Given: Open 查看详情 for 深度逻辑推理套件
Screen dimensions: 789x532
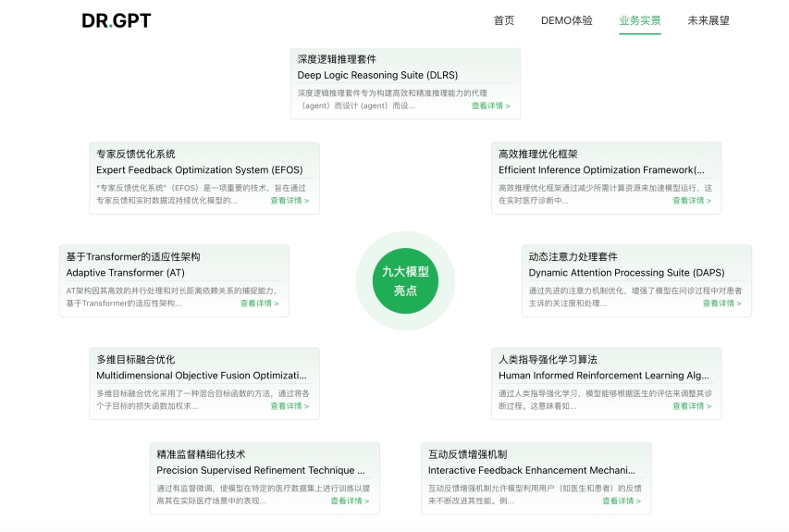Looking at the screenshot, I should coord(490,105).
